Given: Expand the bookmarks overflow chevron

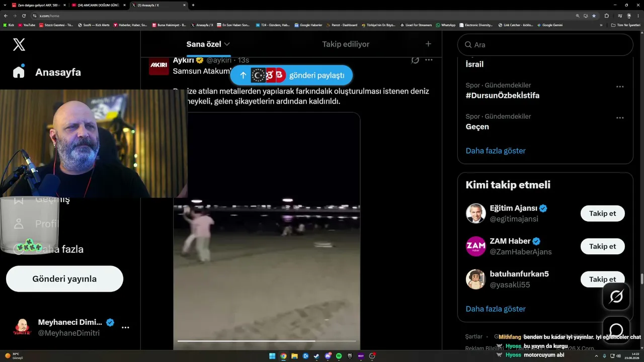Looking at the screenshot, I should point(601,25).
